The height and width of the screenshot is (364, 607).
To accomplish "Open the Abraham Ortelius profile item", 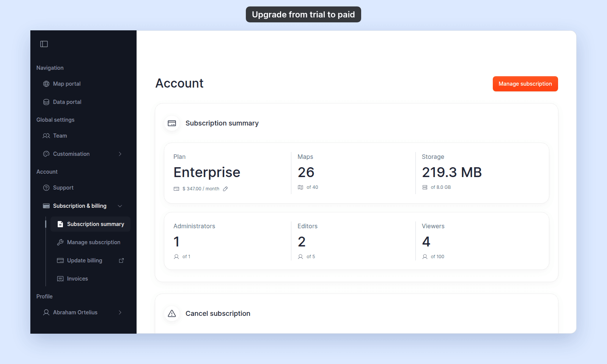I will (83, 312).
